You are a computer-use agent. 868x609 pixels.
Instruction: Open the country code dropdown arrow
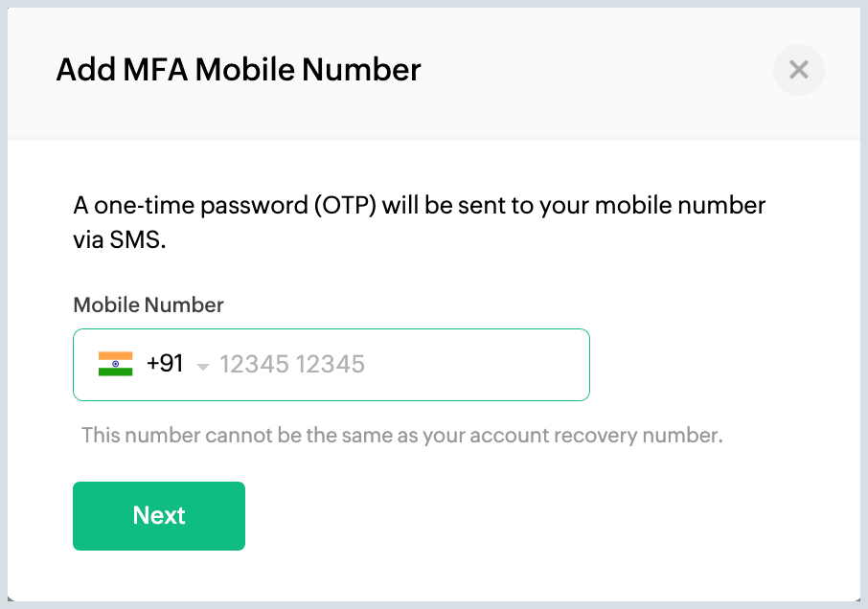[202, 366]
